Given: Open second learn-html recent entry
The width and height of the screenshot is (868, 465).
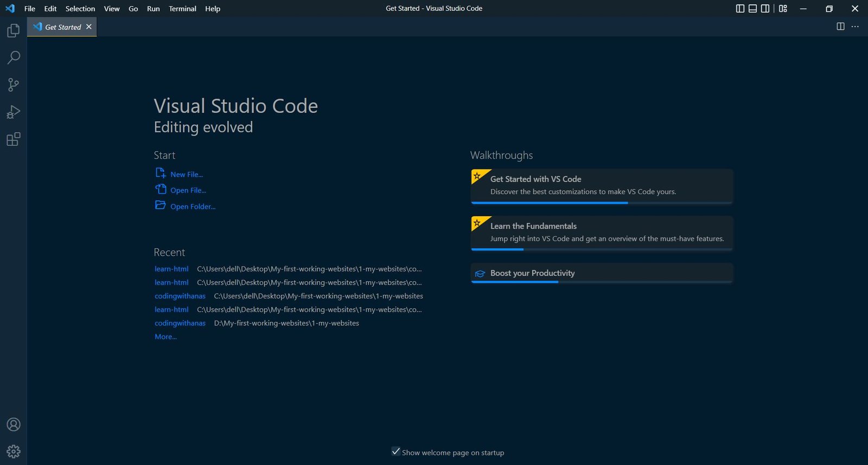Looking at the screenshot, I should point(171,282).
